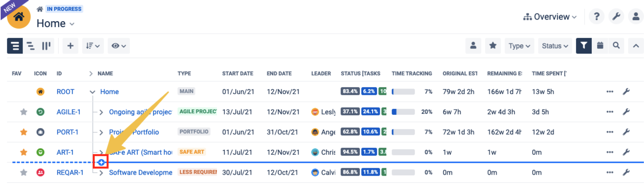Open the ellipsis menu on the ROOT row

[610, 92]
